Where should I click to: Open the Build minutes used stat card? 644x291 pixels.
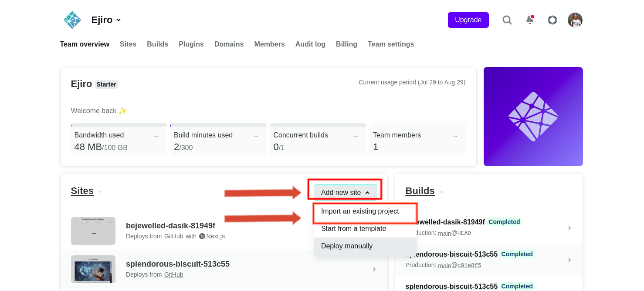tap(218, 140)
